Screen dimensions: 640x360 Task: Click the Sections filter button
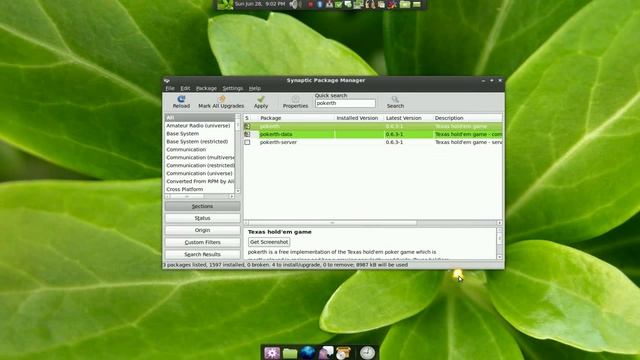tap(202, 206)
